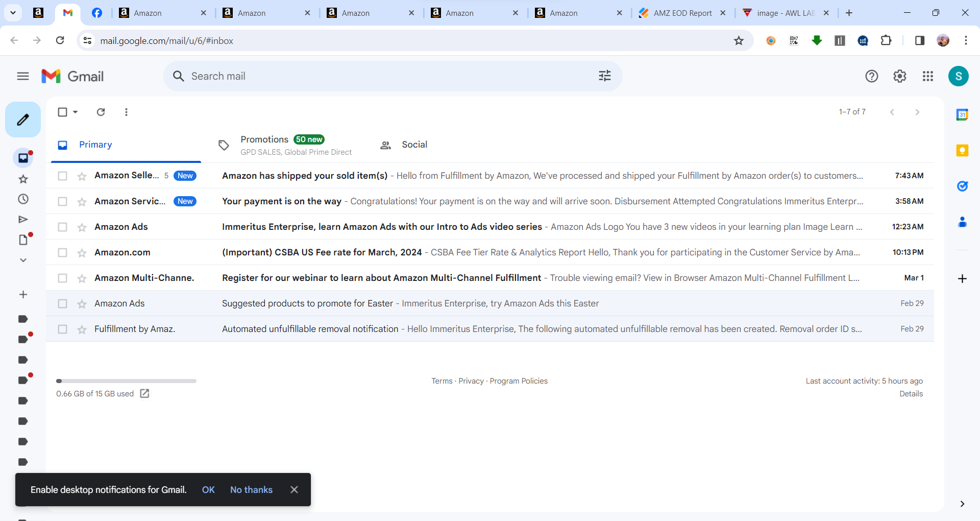Open the main menu hamburger icon
This screenshot has width=980, height=521.
[23, 76]
